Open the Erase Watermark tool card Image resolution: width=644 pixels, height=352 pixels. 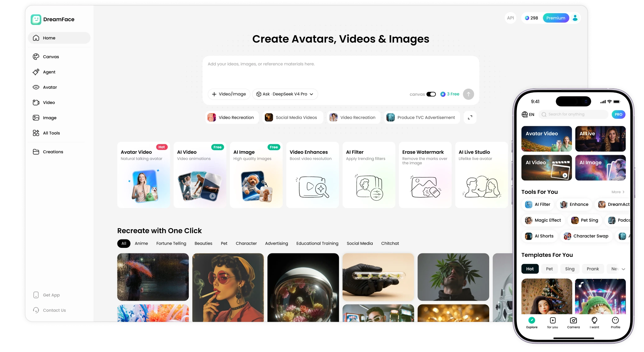click(x=425, y=175)
